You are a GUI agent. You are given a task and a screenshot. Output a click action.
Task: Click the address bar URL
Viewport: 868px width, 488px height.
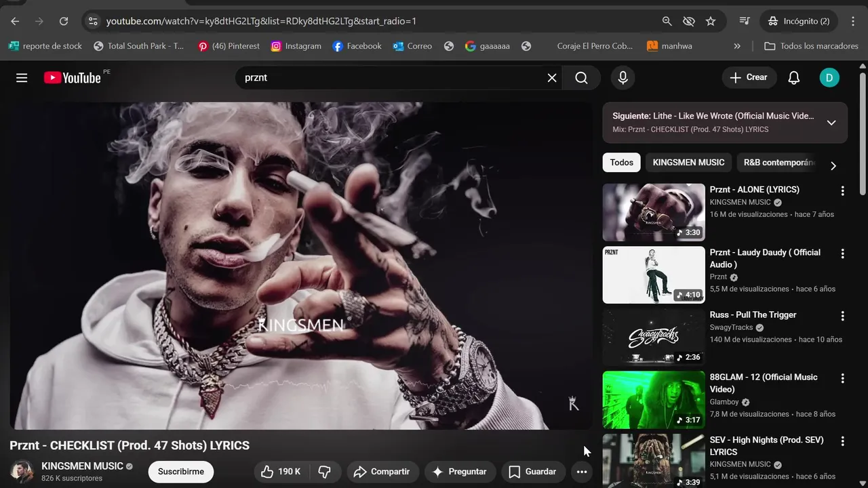pyautogui.click(x=261, y=21)
